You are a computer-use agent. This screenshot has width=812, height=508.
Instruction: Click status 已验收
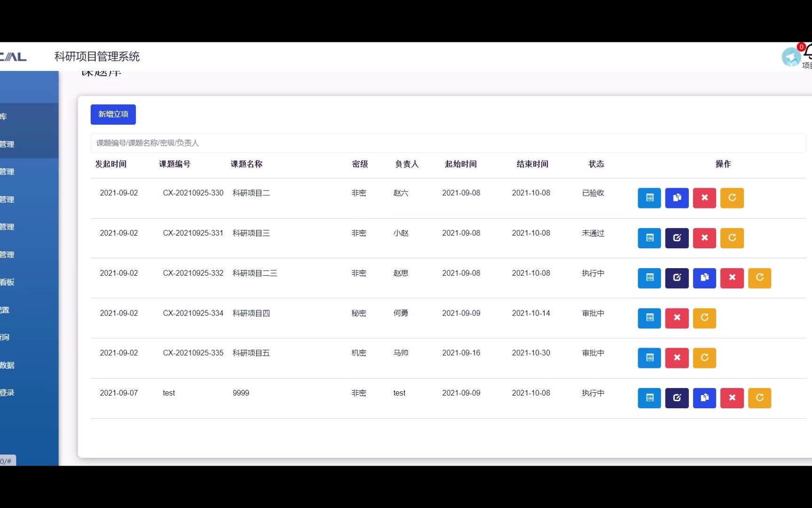593,193
